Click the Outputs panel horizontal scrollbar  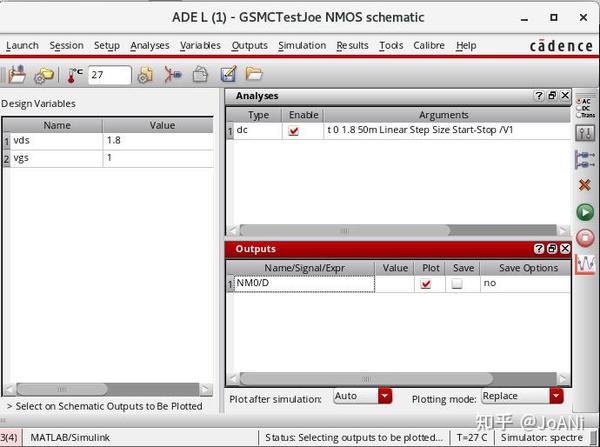coord(398,379)
